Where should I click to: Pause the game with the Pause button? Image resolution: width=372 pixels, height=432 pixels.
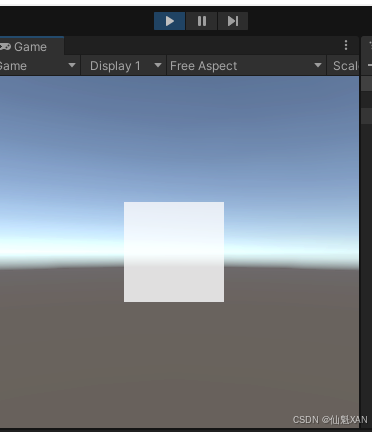(202, 21)
